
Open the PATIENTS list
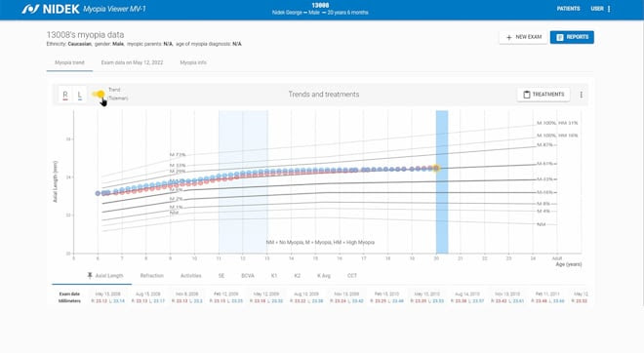pos(569,9)
